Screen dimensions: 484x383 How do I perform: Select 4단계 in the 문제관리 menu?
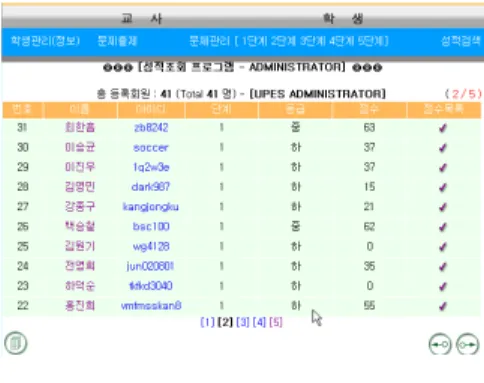pos(342,41)
